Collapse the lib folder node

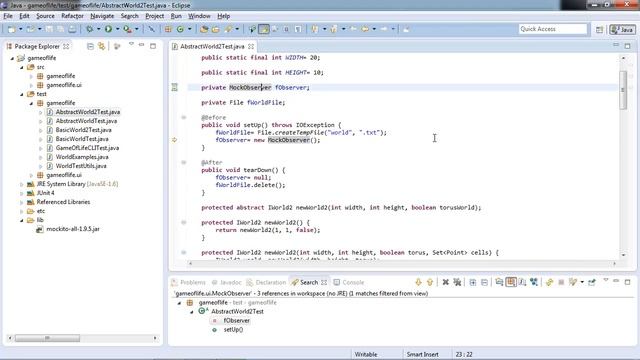click(x=22, y=220)
